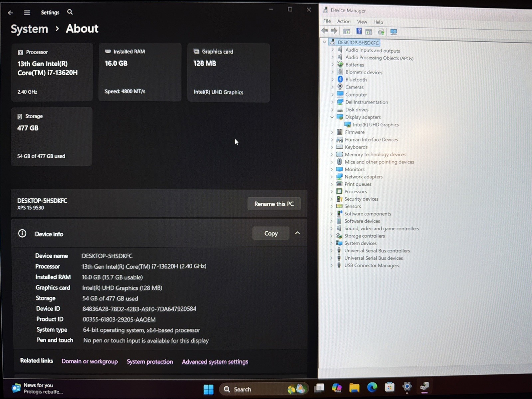Click the Batteries icon in the device tree
The height and width of the screenshot is (399, 532).
340,65
